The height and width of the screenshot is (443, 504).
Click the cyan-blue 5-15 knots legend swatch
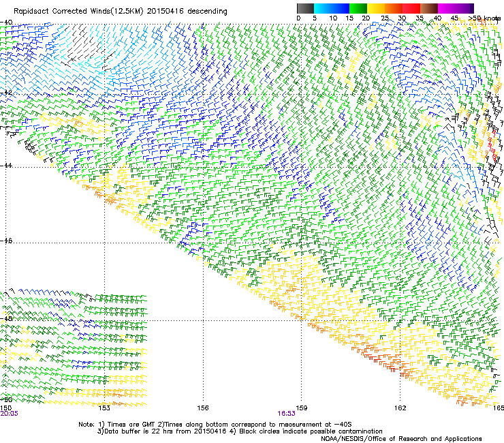click(x=332, y=8)
